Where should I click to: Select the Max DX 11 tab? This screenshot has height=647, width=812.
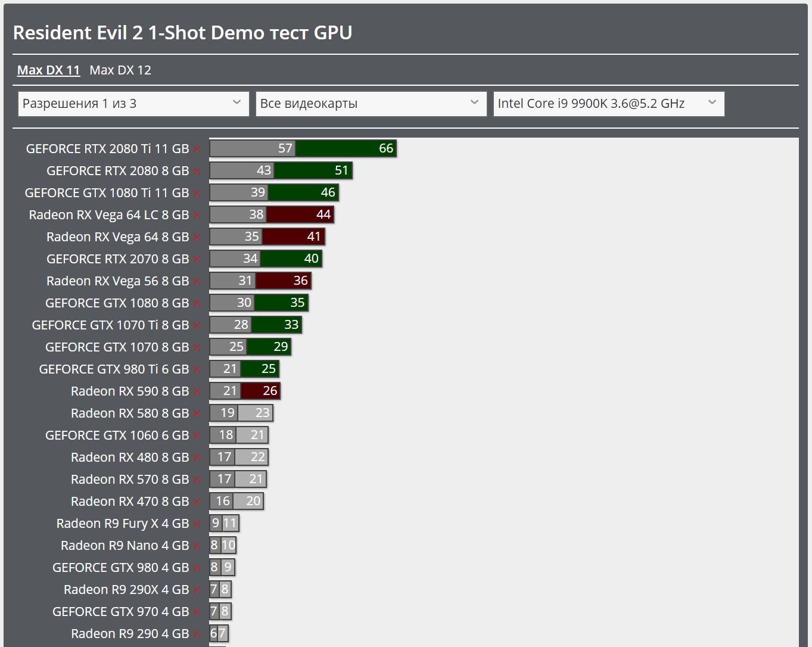(48, 70)
